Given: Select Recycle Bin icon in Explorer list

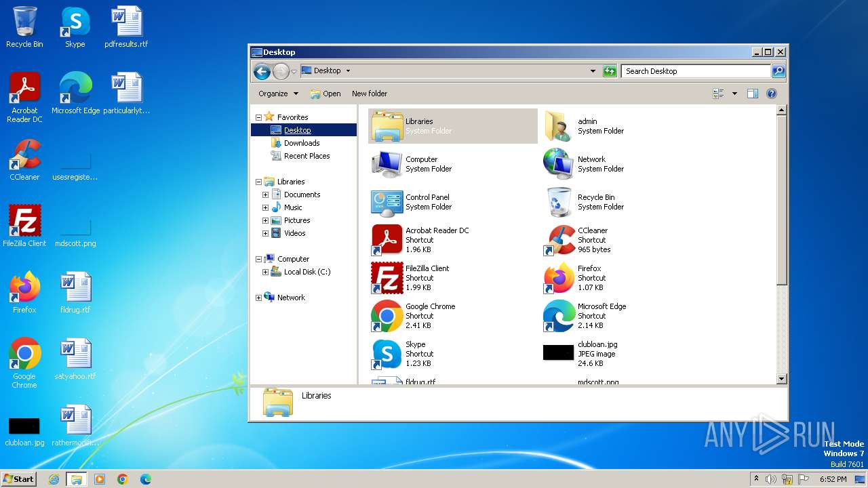Looking at the screenshot, I should coord(559,202).
